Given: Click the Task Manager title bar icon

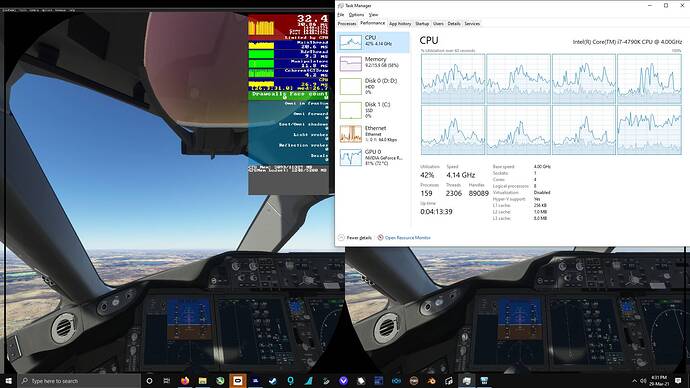Looking at the screenshot, I should [341, 6].
